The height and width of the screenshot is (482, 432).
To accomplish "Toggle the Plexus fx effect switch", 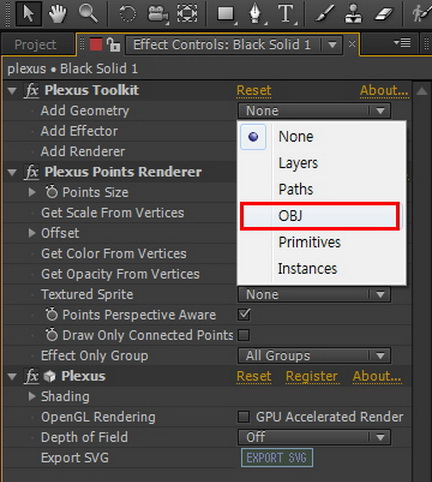I will click(x=32, y=376).
